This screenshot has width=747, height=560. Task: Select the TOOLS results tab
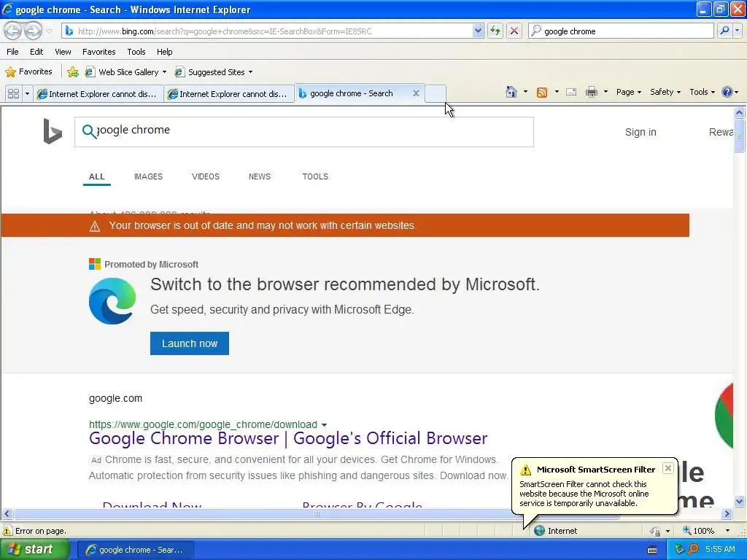315,176
